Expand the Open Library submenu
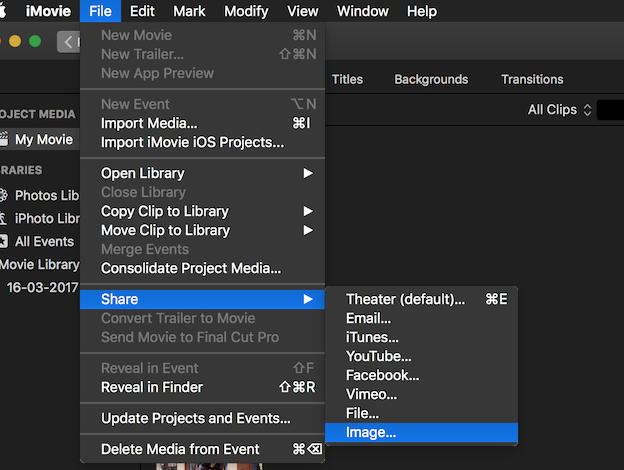Image resolution: width=624 pixels, height=470 pixels. (202, 174)
